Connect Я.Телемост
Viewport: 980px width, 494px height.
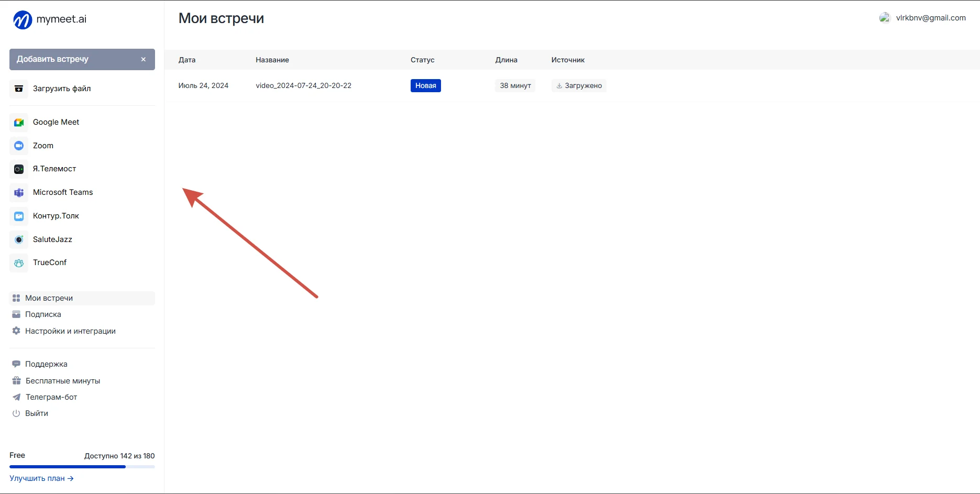point(54,169)
